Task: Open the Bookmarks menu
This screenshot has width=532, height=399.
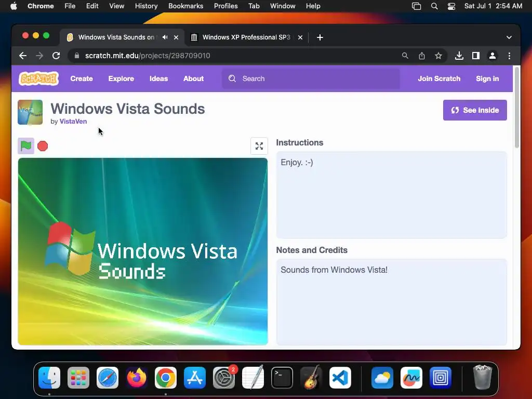Action: [185, 6]
